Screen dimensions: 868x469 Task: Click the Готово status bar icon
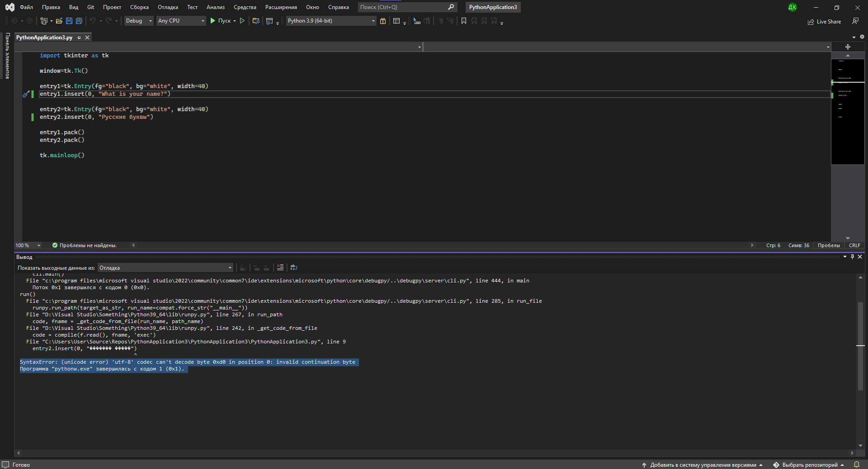coord(5,464)
